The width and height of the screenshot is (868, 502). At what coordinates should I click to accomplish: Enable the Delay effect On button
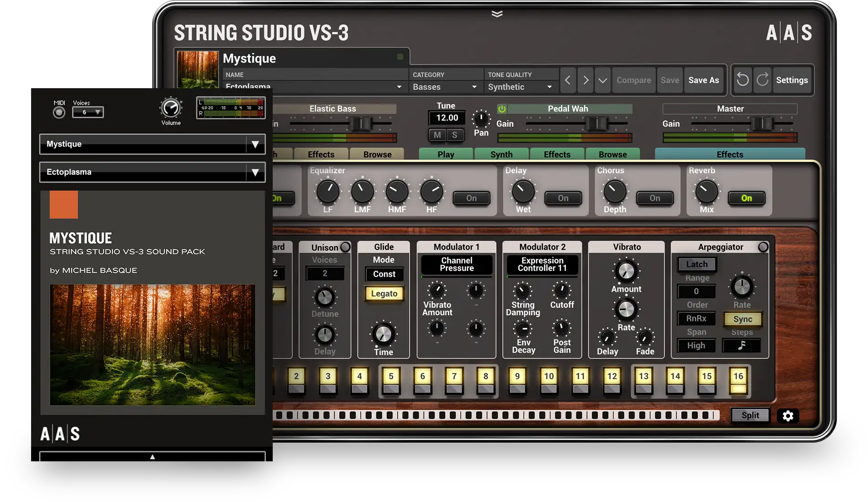tap(563, 198)
